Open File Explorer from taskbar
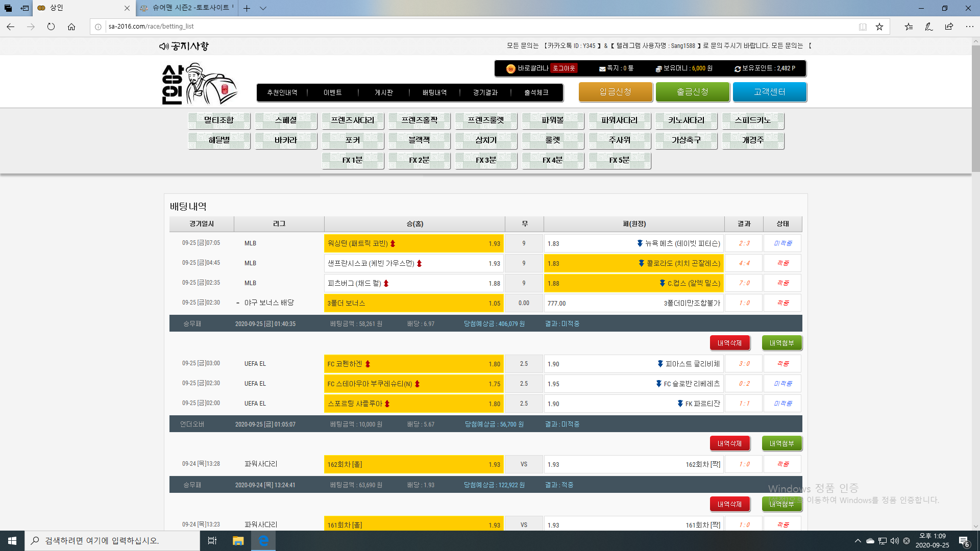Viewport: 980px width, 551px height. tap(238, 541)
